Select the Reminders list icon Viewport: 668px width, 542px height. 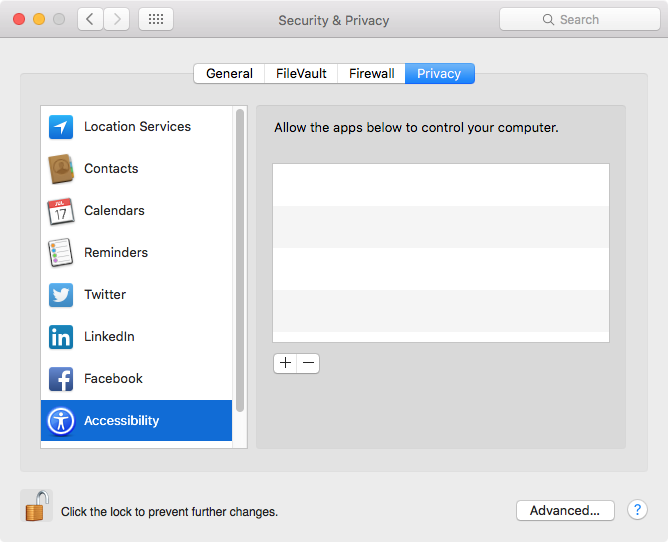(x=61, y=253)
